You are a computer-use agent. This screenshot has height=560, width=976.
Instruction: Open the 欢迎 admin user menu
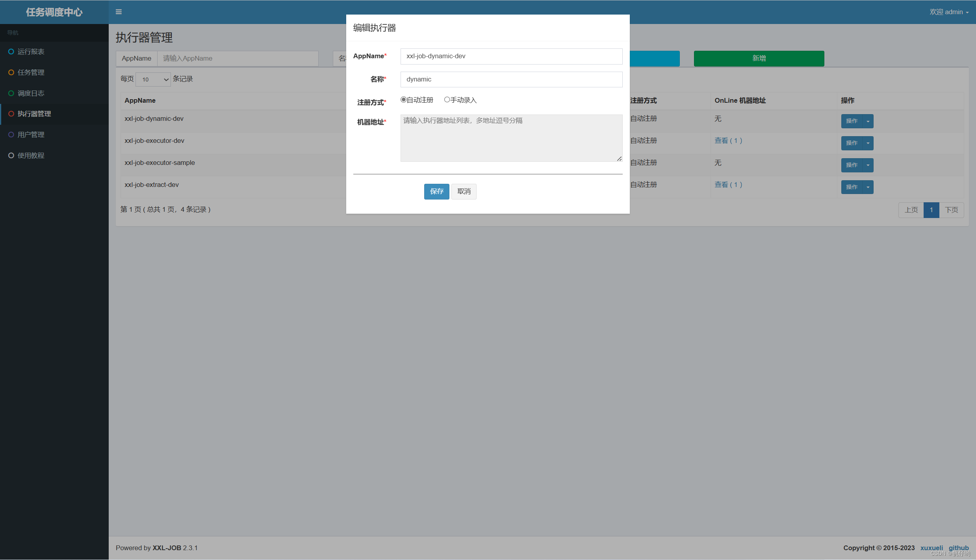[x=949, y=12]
